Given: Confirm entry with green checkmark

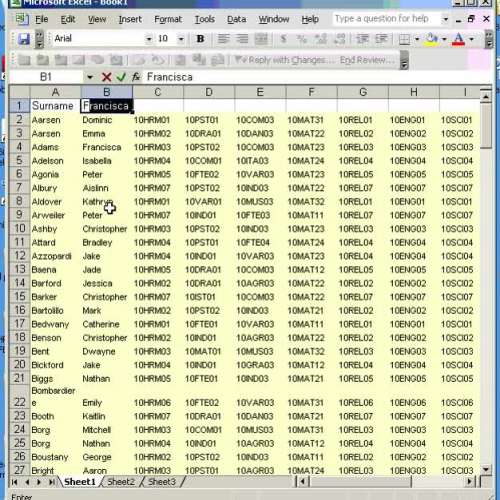Looking at the screenshot, I should click(x=121, y=77).
